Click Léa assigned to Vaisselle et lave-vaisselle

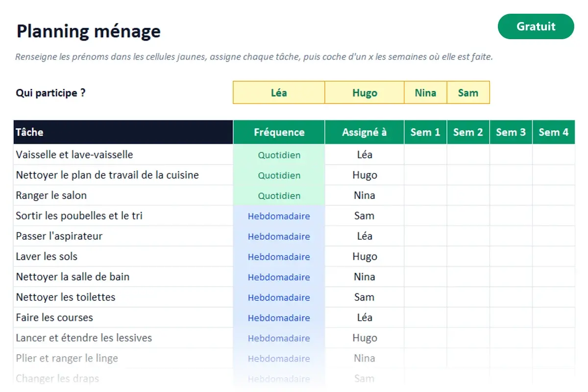(x=365, y=155)
